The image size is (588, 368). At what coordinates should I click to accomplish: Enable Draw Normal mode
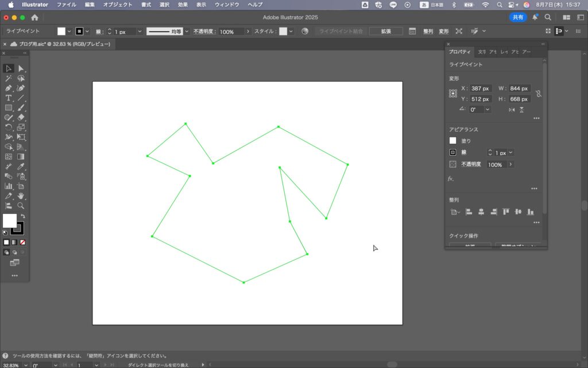point(6,252)
